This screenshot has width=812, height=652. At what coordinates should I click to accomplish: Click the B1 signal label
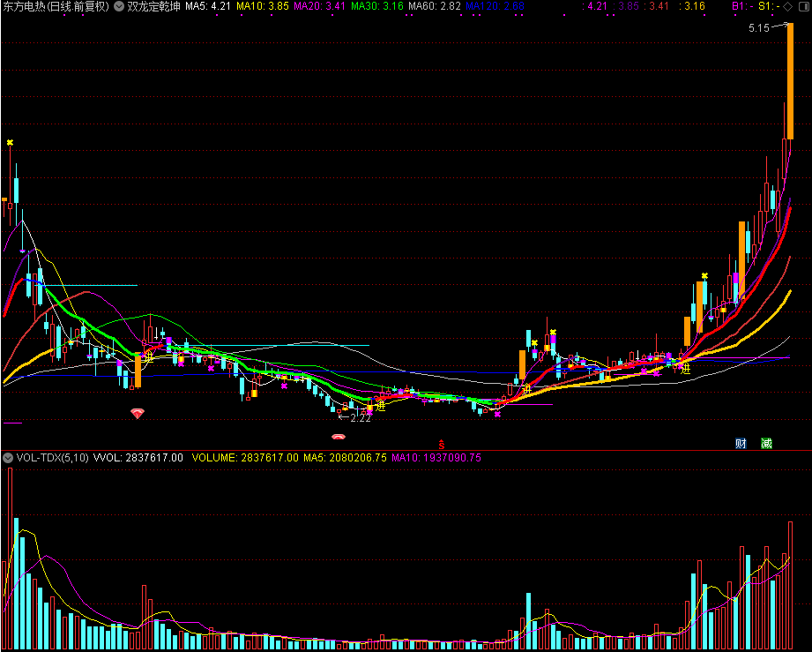pos(742,7)
